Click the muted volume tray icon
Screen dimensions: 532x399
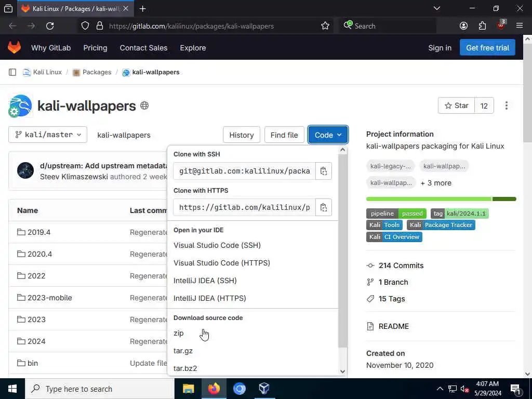coord(464,389)
